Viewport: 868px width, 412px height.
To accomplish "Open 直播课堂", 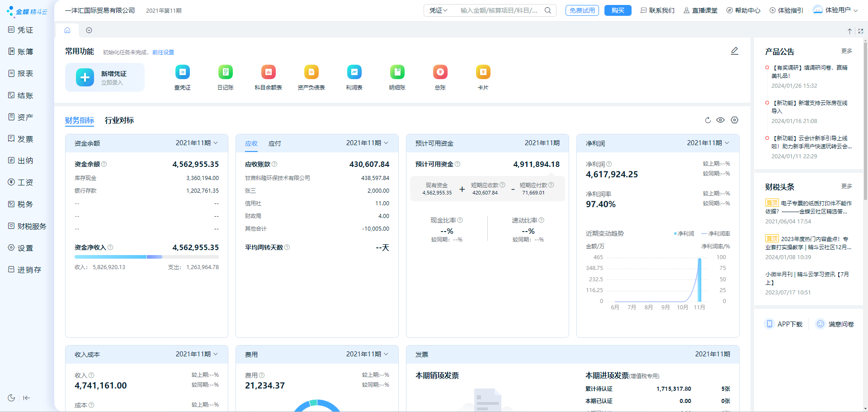I will (x=700, y=10).
